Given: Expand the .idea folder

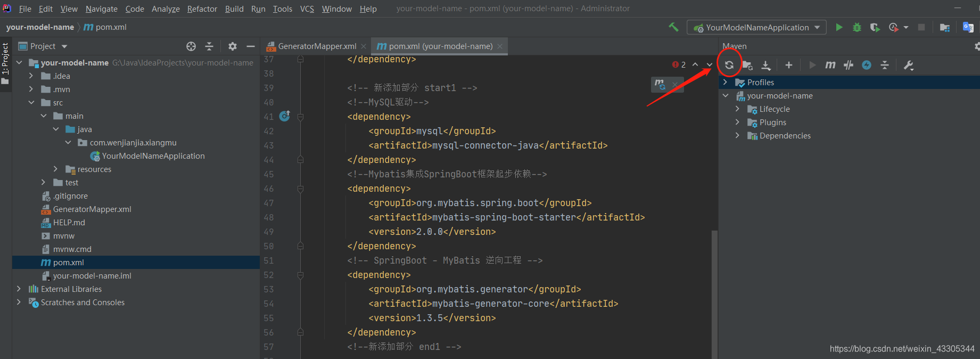Looking at the screenshot, I should click(x=31, y=76).
